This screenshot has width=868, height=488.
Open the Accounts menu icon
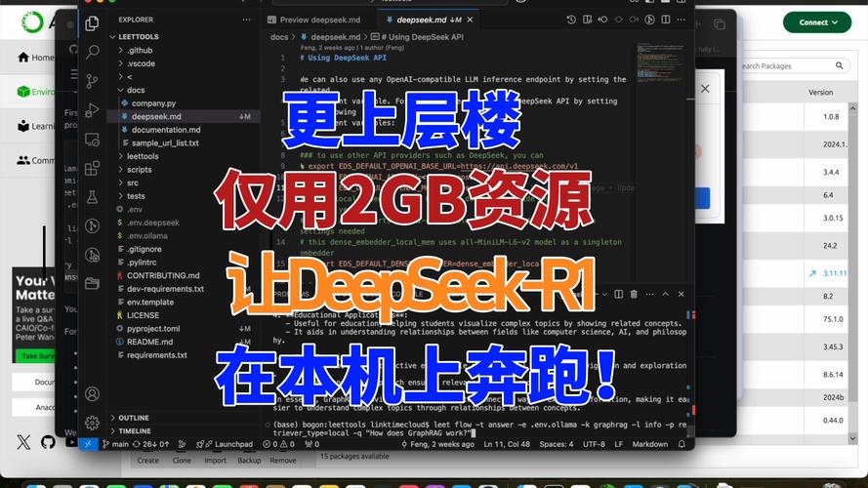(92, 393)
